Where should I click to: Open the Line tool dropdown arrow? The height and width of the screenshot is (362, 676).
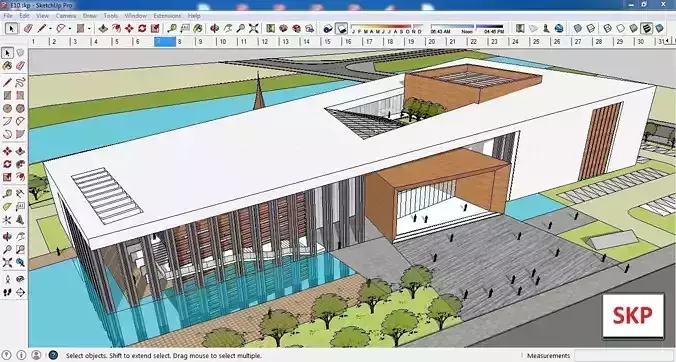pos(50,29)
